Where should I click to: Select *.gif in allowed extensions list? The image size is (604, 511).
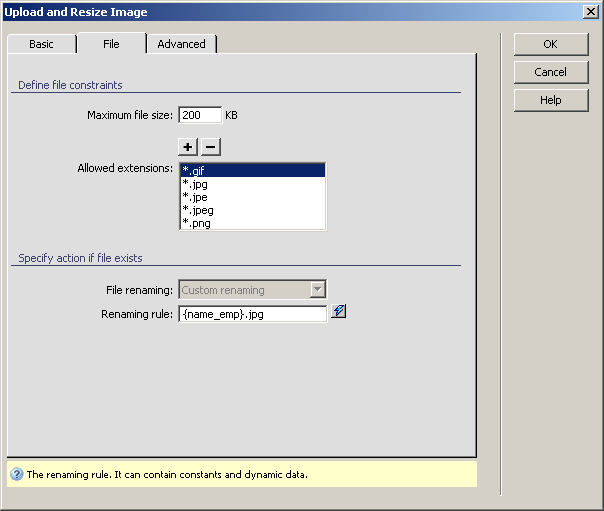pyautogui.click(x=252, y=171)
